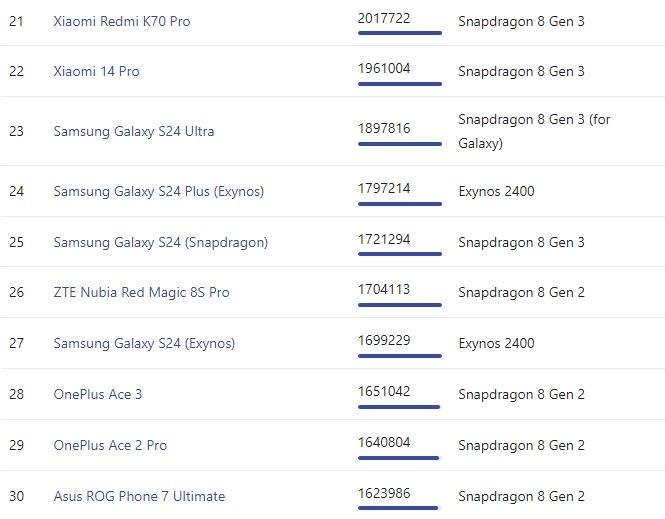Click the 1721294 benchmark score
This screenshot has height=519, width=665.
tap(384, 239)
